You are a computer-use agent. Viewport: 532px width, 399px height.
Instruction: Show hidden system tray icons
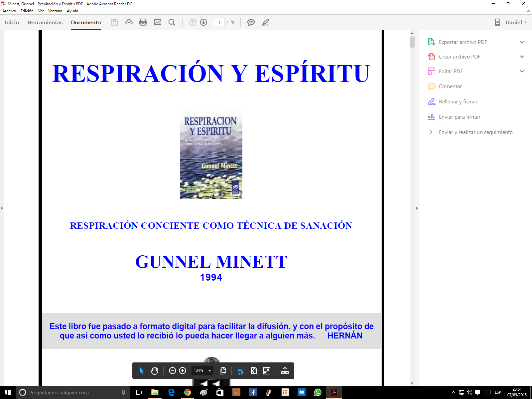[x=453, y=392]
